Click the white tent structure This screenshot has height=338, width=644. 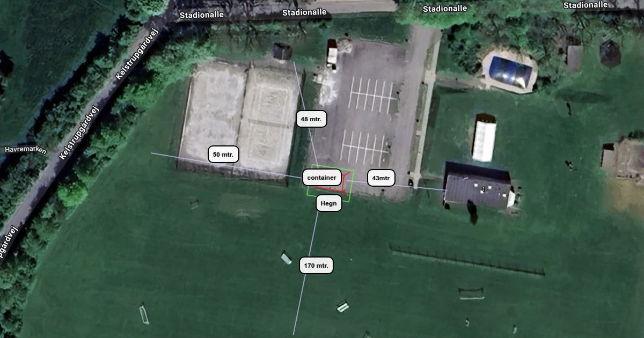pyautogui.click(x=484, y=138)
